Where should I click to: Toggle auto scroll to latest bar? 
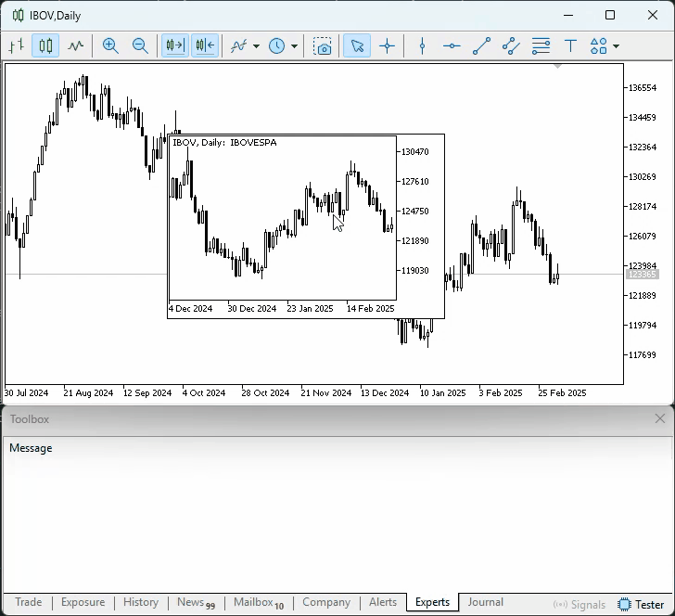[174, 45]
